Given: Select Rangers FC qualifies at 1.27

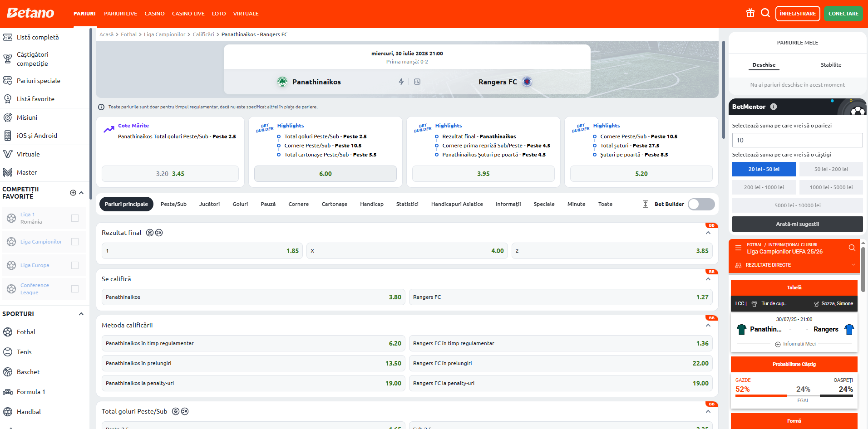Looking at the screenshot, I should pos(561,297).
